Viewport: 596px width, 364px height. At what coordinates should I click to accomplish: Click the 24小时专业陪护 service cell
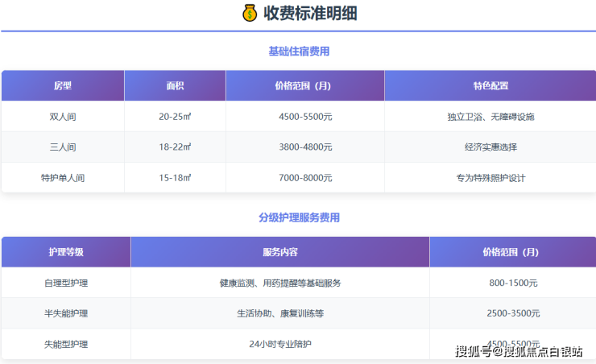pos(279,344)
